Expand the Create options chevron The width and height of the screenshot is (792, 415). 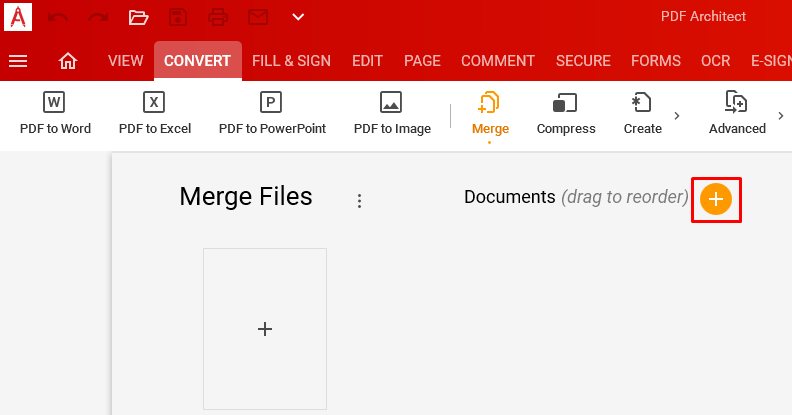(x=677, y=116)
